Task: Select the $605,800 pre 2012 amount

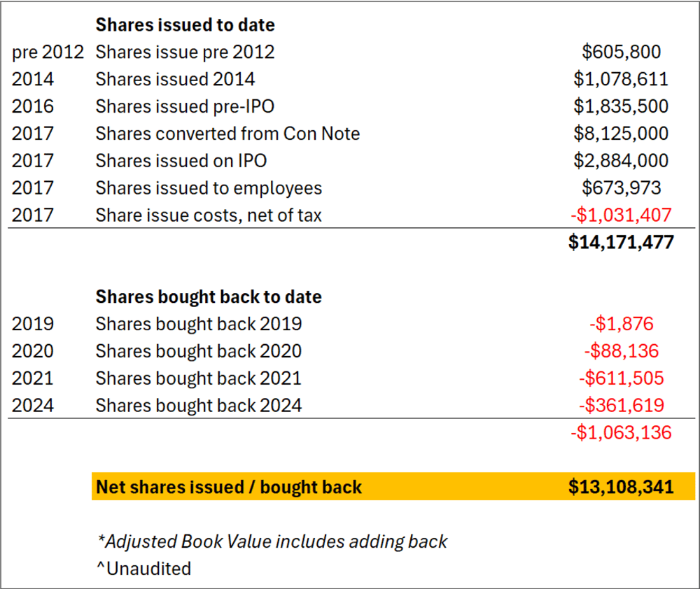Action: coord(621,52)
